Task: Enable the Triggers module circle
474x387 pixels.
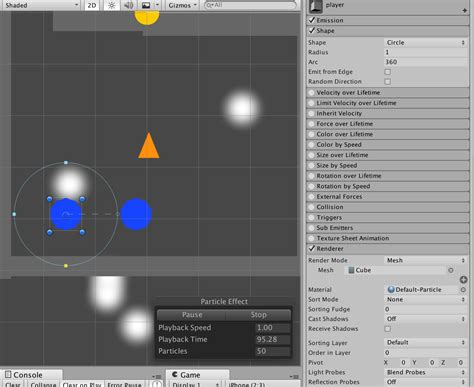Action: click(312, 217)
